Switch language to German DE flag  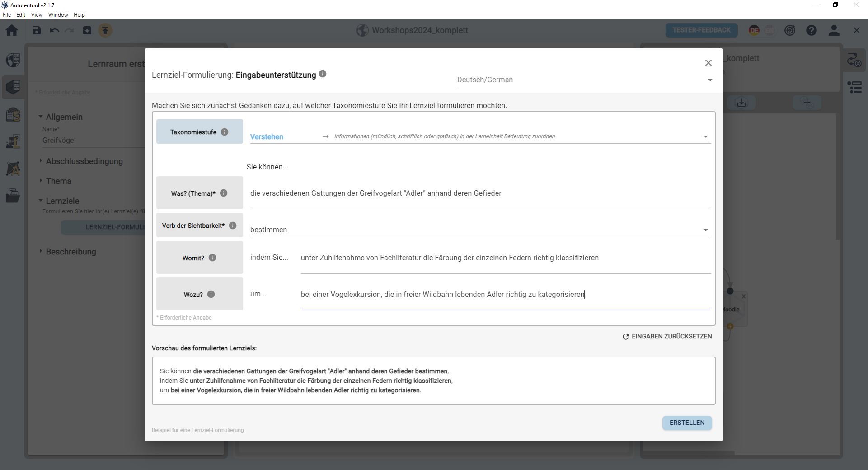coord(754,30)
